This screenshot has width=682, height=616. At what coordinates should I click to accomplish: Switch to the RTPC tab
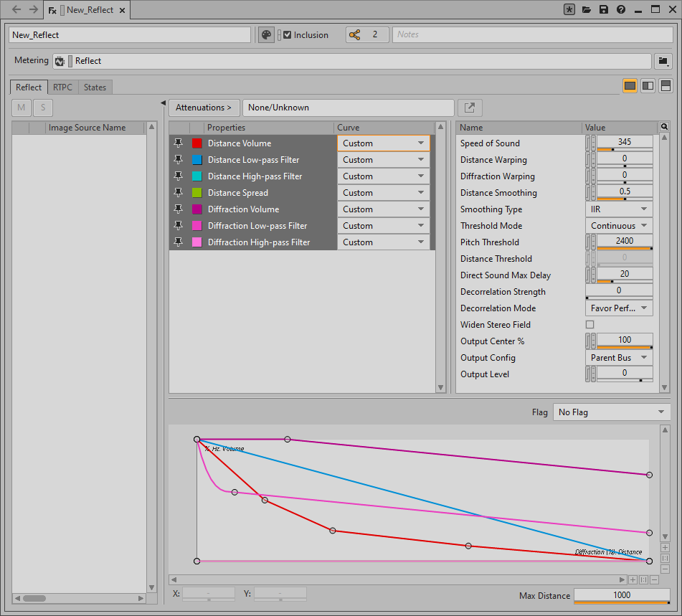[62, 87]
